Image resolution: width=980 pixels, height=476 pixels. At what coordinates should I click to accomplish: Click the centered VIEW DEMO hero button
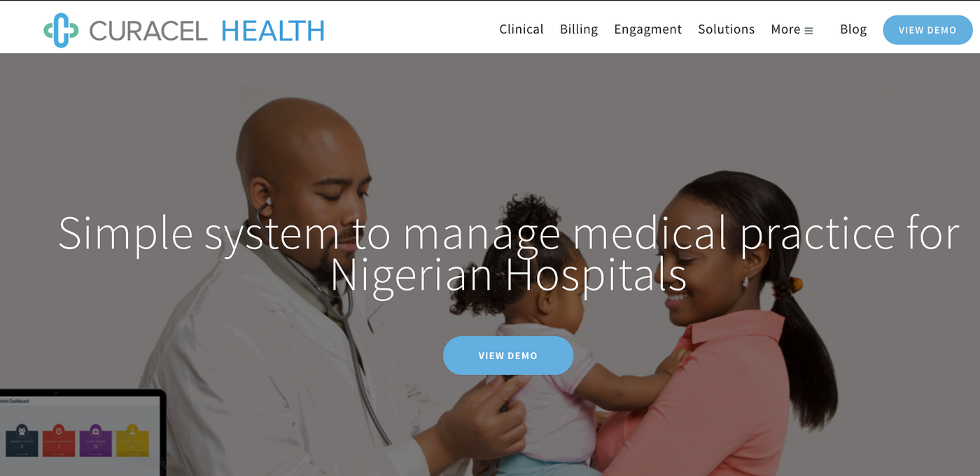coord(508,356)
